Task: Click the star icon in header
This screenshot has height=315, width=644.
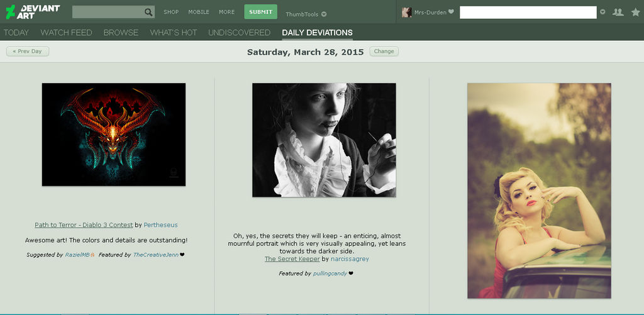Action: 635,12
